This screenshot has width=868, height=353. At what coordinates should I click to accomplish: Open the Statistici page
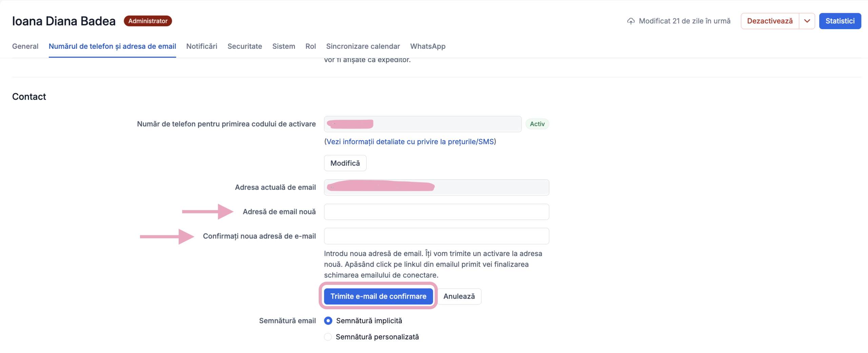[840, 21]
